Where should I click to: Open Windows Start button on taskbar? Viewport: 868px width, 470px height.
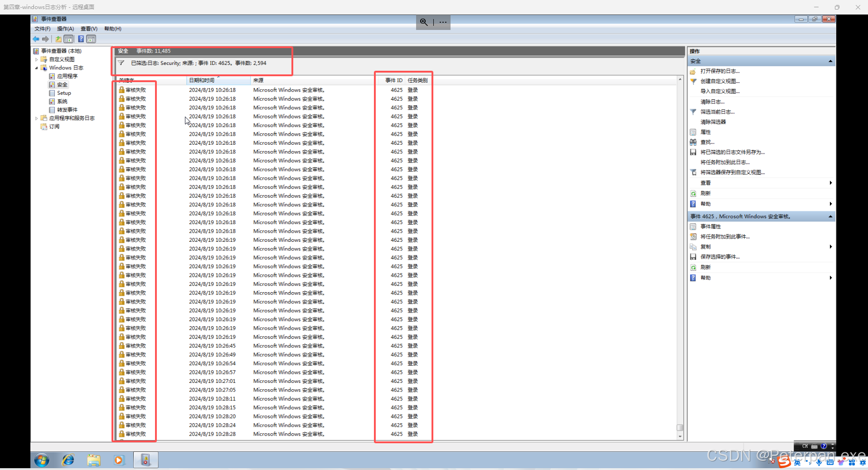coord(42,460)
